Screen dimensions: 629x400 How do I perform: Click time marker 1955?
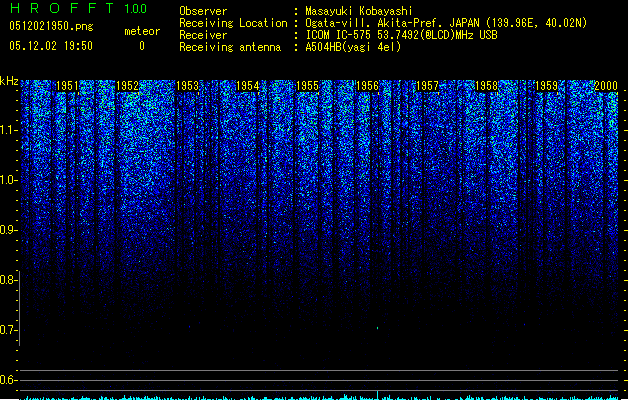307,86
